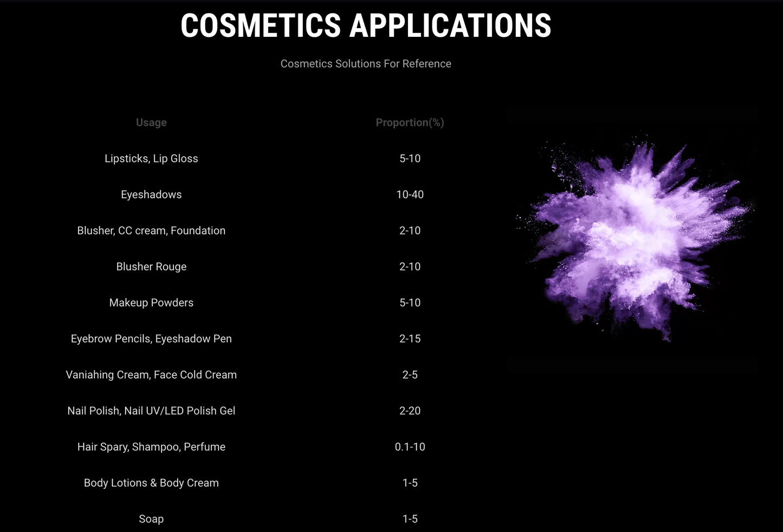This screenshot has width=783, height=532.
Task: Click the 0.1-10 proportion value
Action: coord(410,447)
